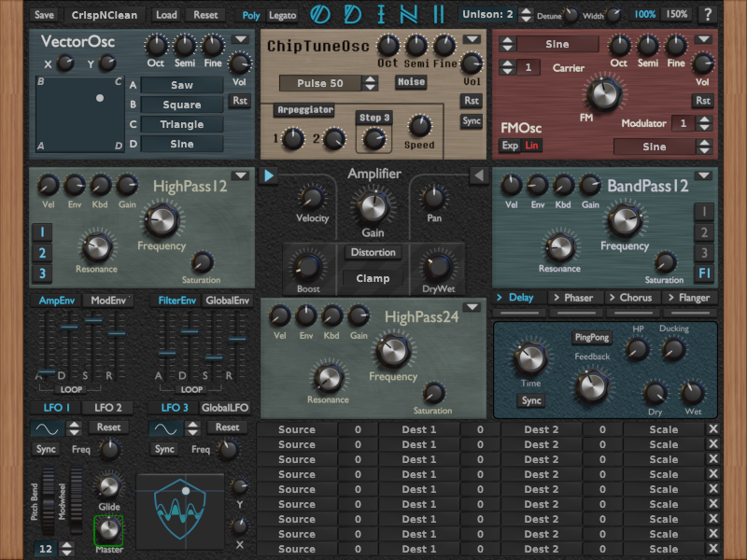Click the Amplifier Pan knob
Viewport: 747px width, 560px height.
(434, 198)
